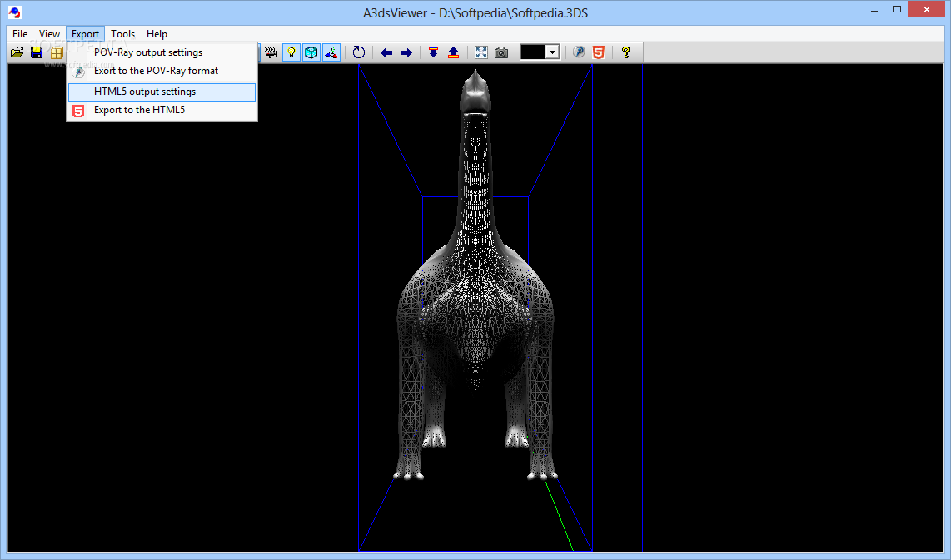The image size is (951, 560).
Task: Click the A3dsViewer application icon in title bar
Action: coord(14,12)
